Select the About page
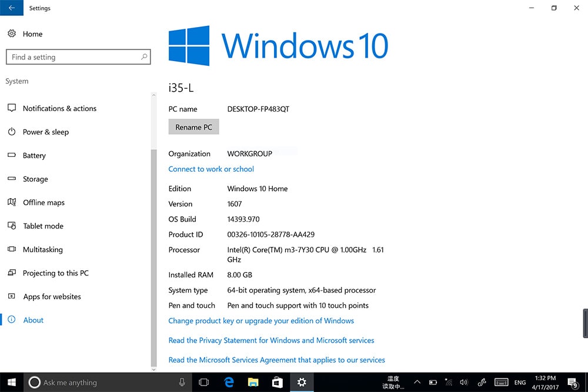The width and height of the screenshot is (588, 392). (34, 320)
